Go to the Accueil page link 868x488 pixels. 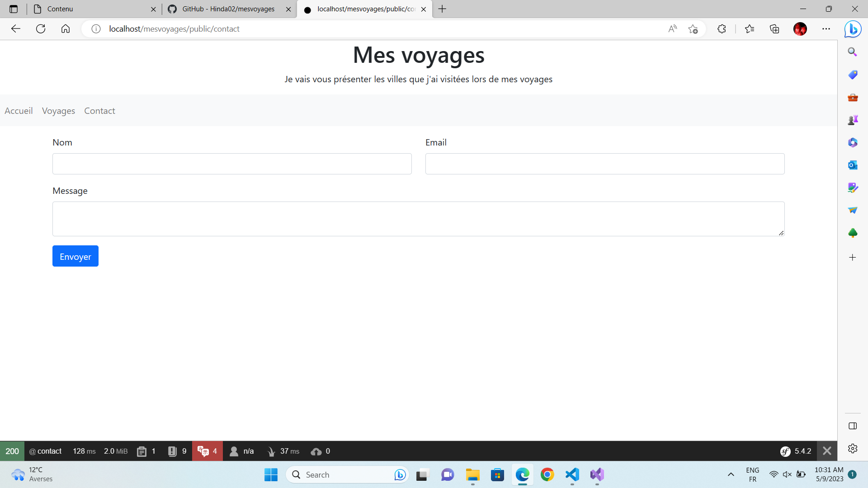[19, 111]
